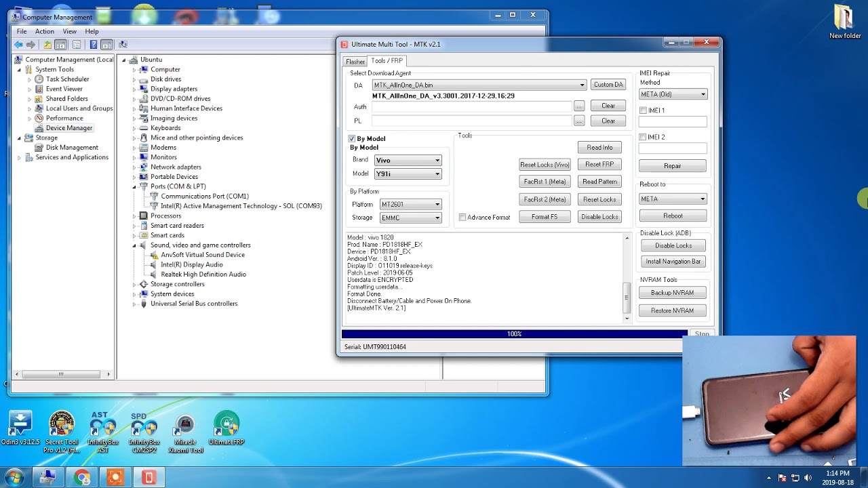Enable the Advance Format checkbox
This screenshot has height=488, width=868.
[462, 218]
